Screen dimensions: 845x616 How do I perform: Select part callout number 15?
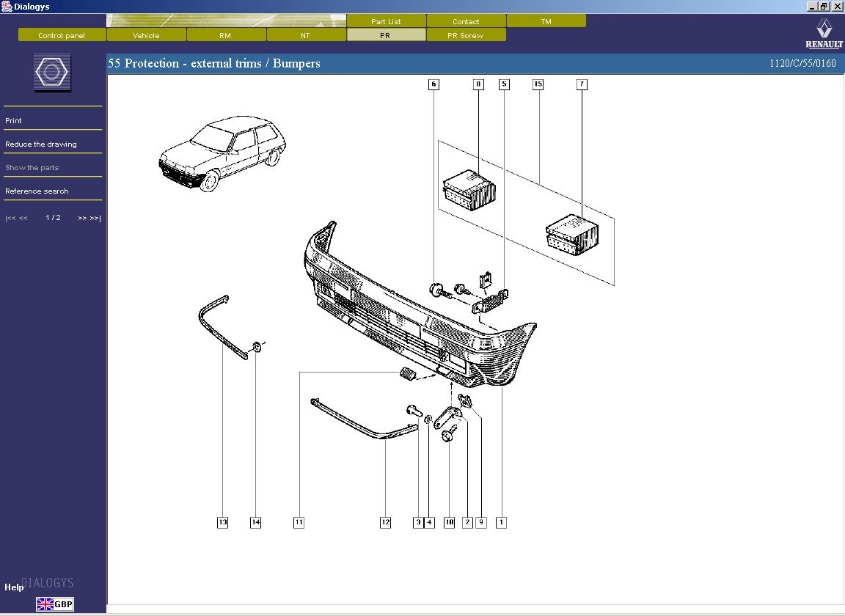click(538, 84)
